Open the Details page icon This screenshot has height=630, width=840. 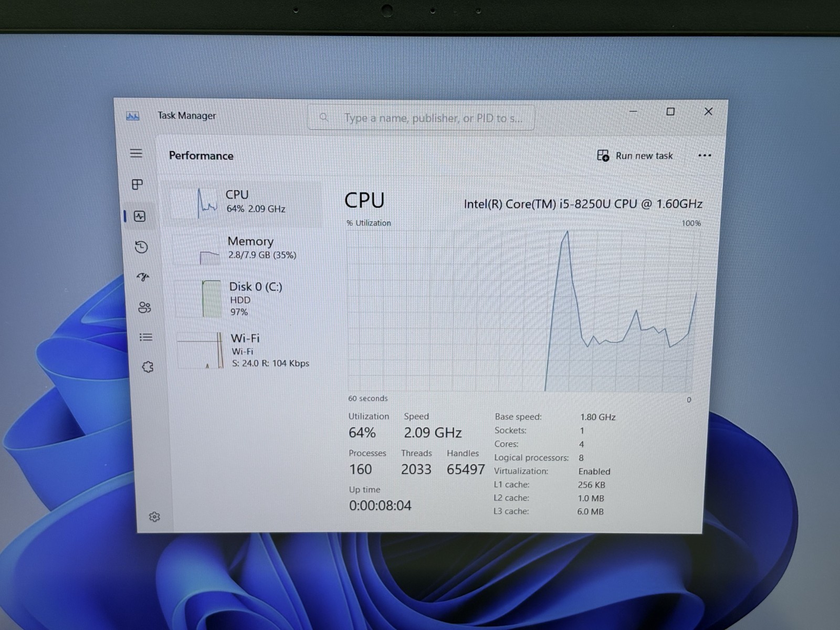146,337
